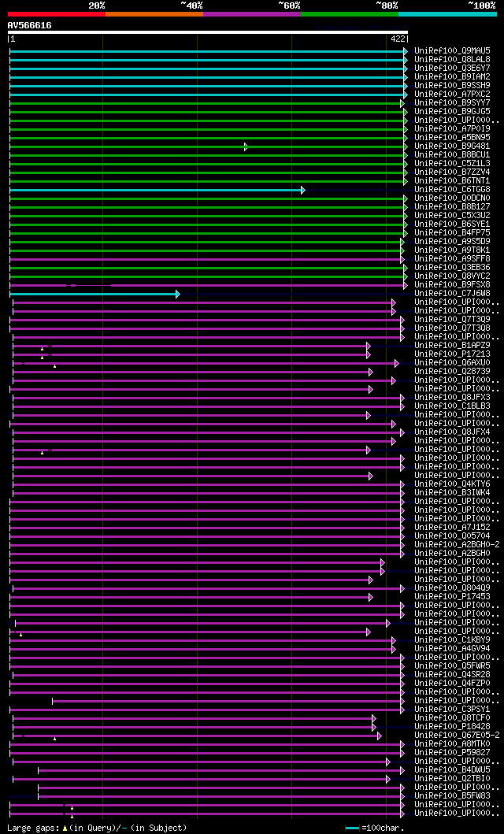Image resolution: width=504 pixels, height=834 pixels.
Task: Select the UniRef100_A7PXC2 label
Action: [453, 95]
